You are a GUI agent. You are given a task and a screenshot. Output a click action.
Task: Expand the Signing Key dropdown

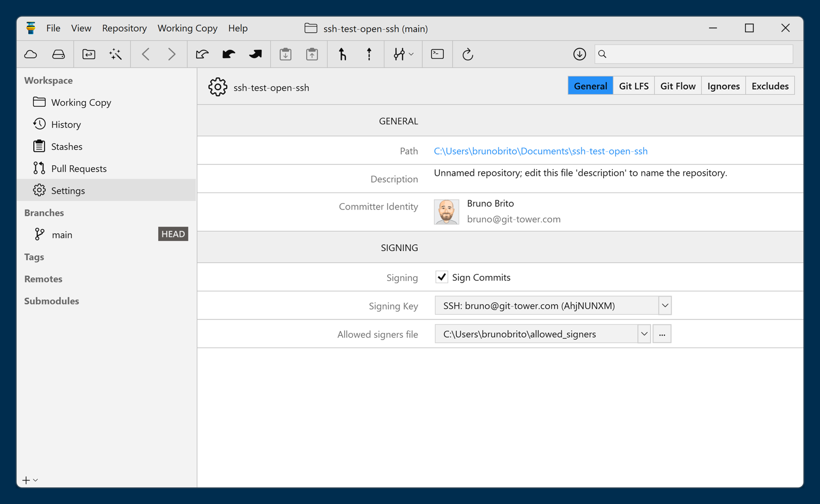(x=665, y=306)
